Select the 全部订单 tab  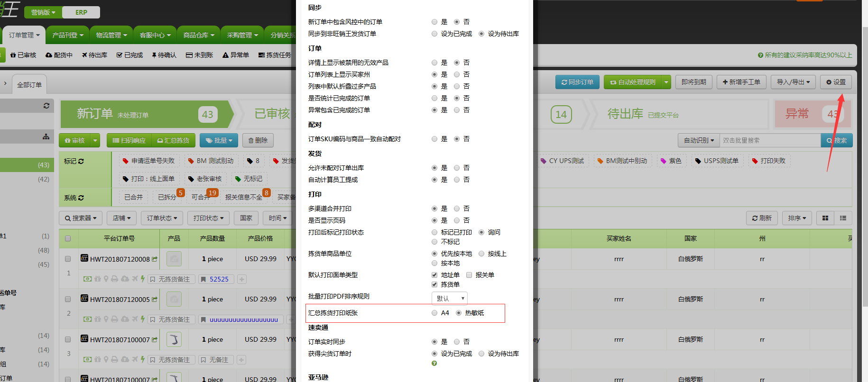coord(29,85)
